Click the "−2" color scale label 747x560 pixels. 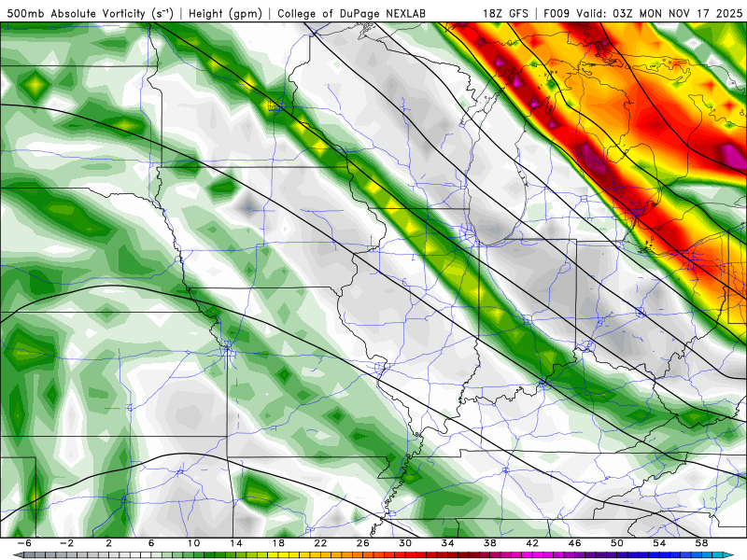[x=66, y=543]
